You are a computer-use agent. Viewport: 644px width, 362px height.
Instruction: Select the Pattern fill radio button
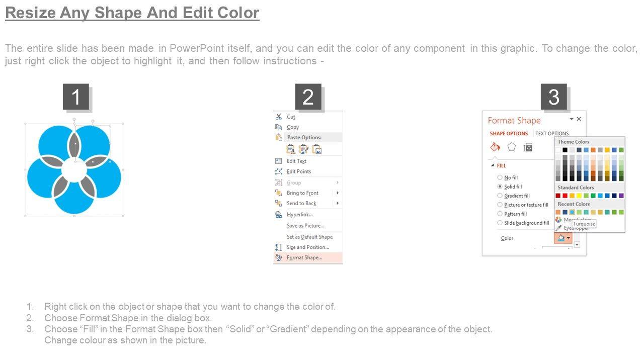coord(500,214)
